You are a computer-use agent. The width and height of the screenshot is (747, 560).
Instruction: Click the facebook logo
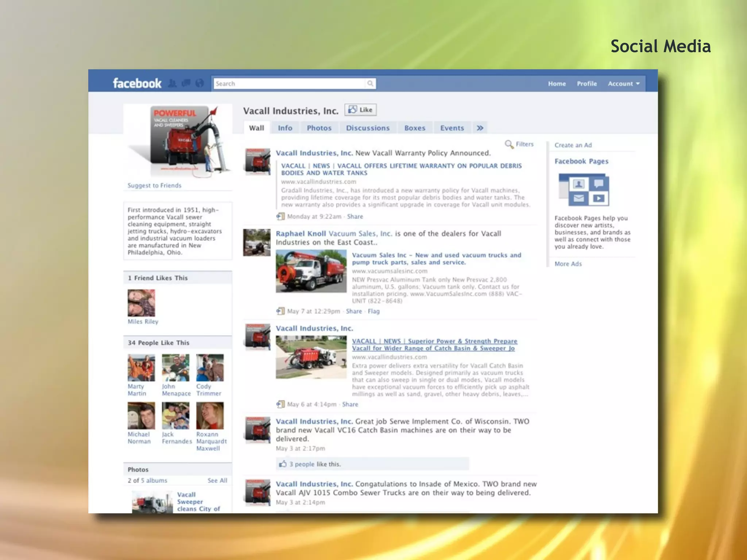137,83
